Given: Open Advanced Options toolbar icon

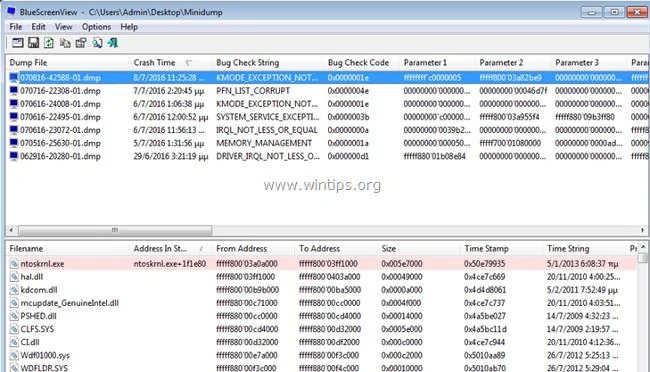Looking at the screenshot, I should (x=17, y=43).
